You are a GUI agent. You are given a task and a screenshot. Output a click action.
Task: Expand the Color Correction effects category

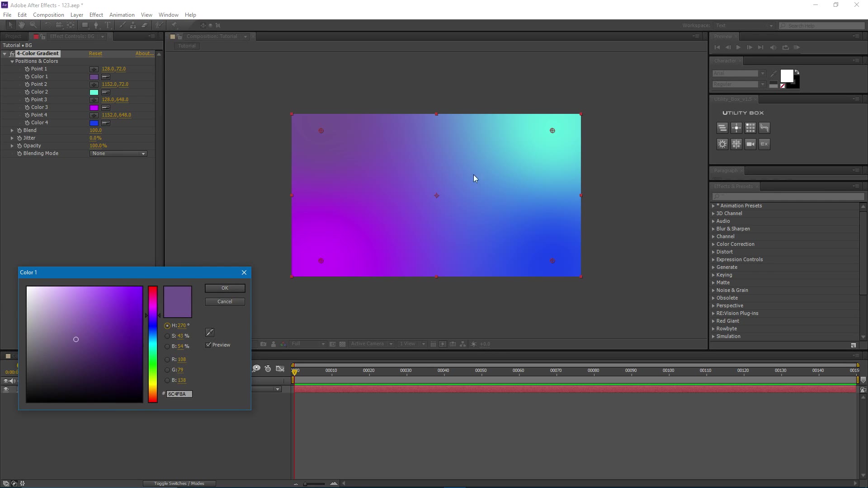[713, 244]
